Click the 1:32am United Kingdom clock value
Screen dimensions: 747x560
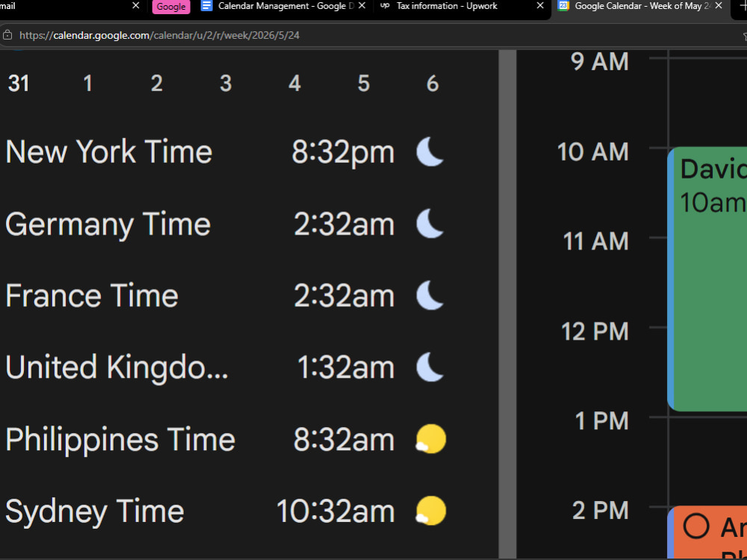pos(346,368)
